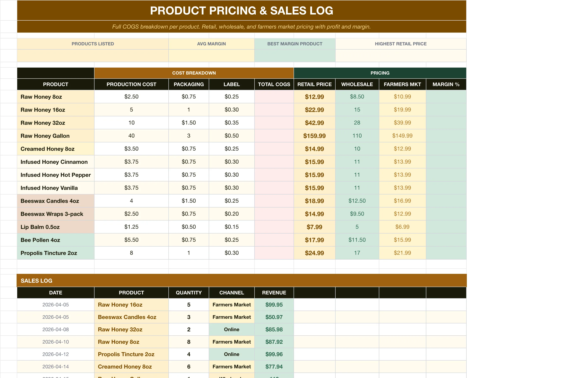This screenshot has width=588, height=378.
Task: Click the Propolis Tincture 2oz product name in pricing table
Action: click(x=56, y=253)
